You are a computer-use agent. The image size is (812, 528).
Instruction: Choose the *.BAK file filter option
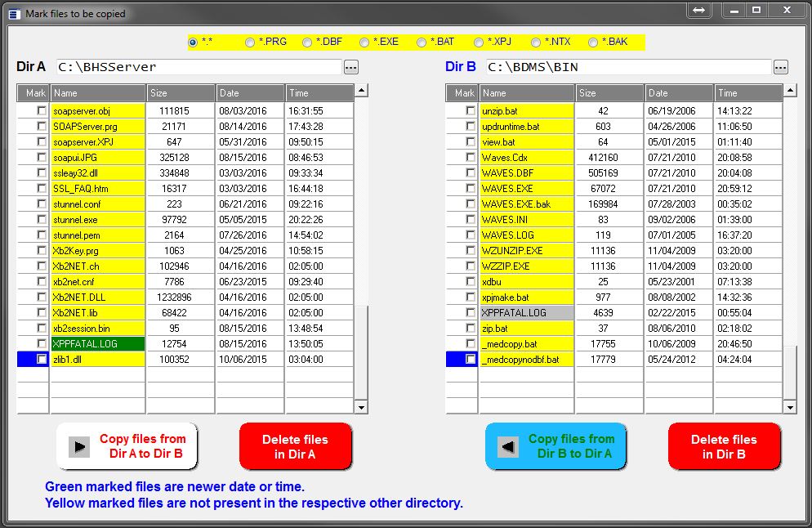(x=593, y=42)
